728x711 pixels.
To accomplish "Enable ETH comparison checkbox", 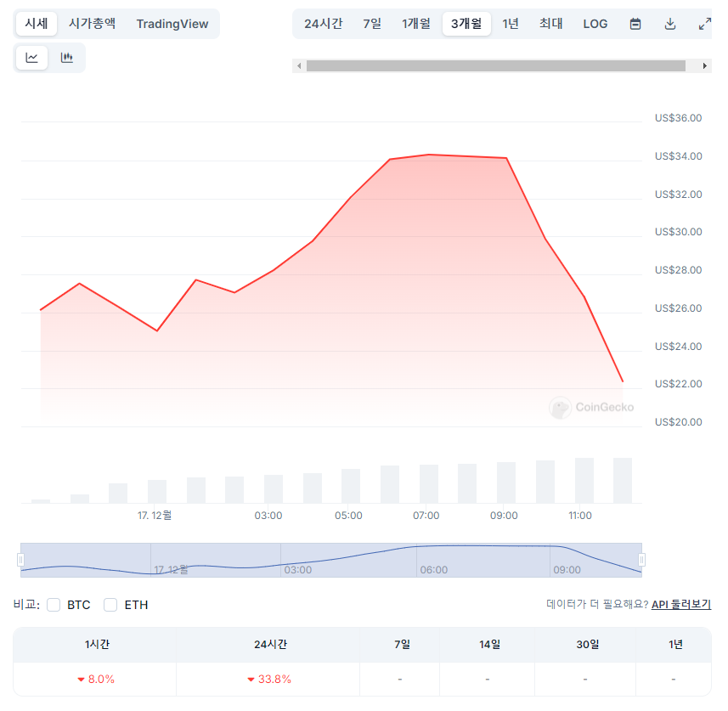I will [x=110, y=605].
